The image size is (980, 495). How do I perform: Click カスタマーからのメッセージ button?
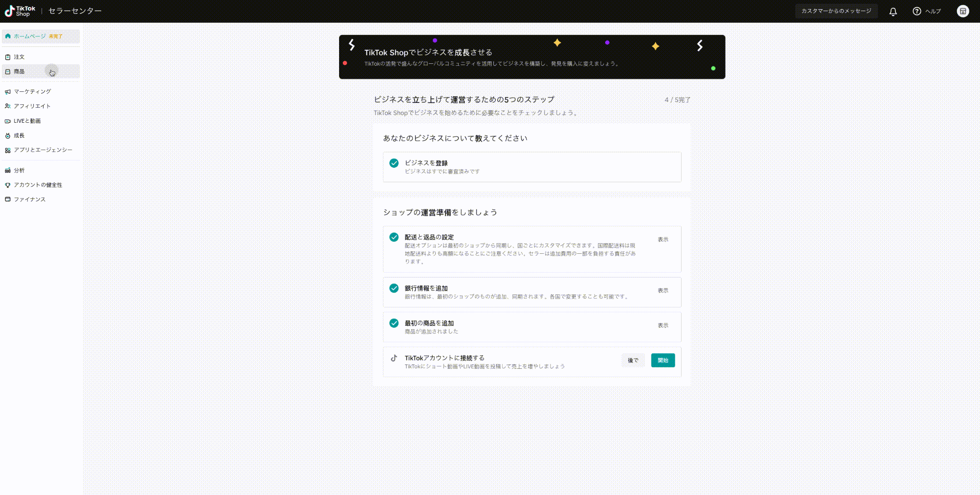(x=836, y=11)
